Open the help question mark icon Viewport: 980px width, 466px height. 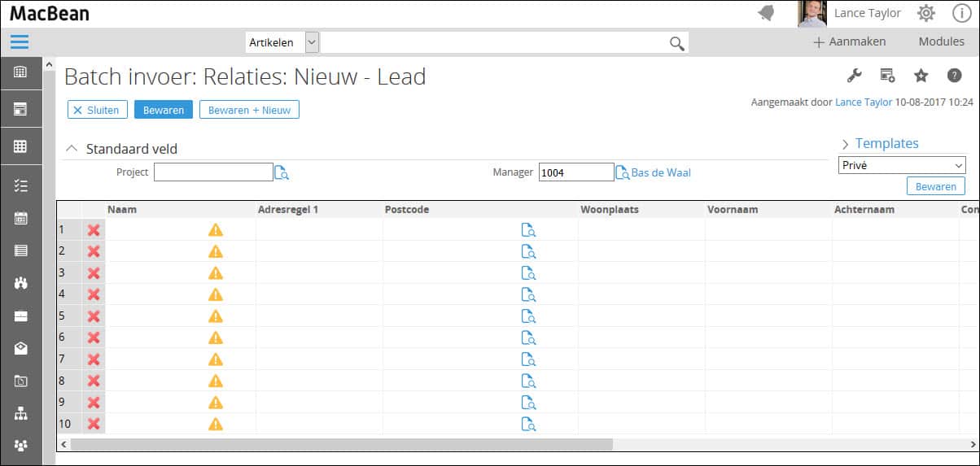pyautogui.click(x=954, y=76)
